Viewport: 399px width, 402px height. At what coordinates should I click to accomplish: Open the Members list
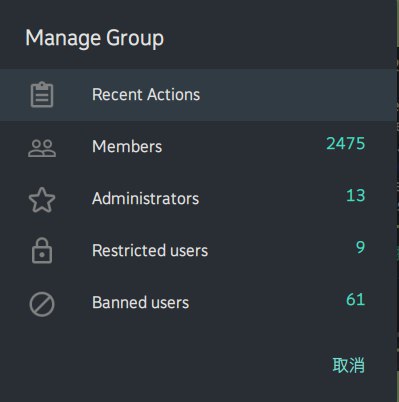point(127,147)
